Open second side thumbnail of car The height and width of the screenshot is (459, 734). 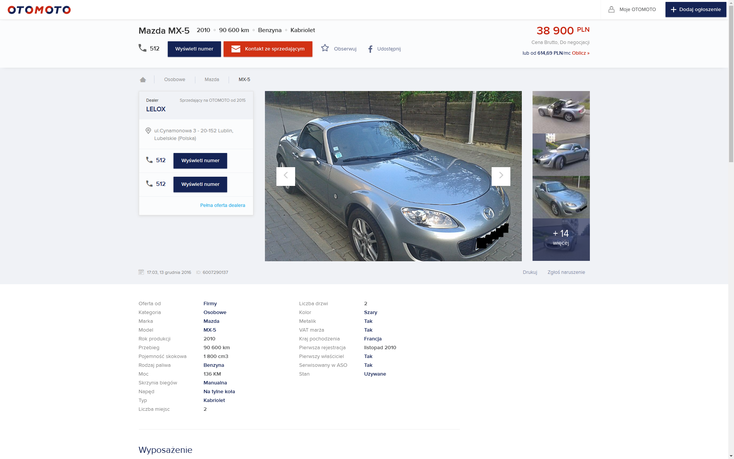coord(561,154)
